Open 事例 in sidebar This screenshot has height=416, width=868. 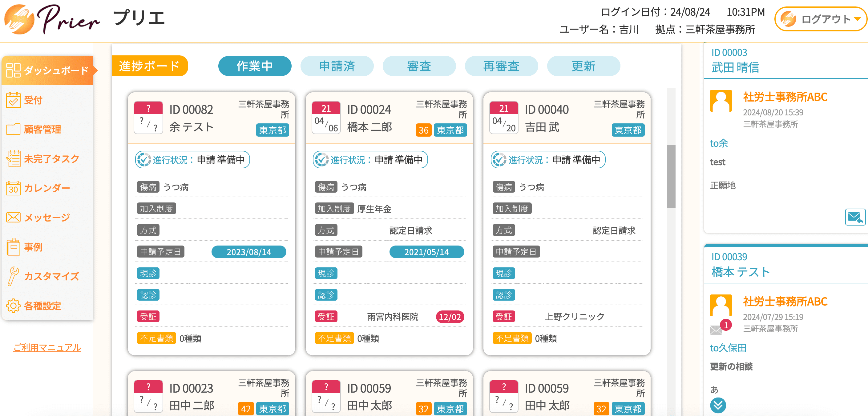48,247
